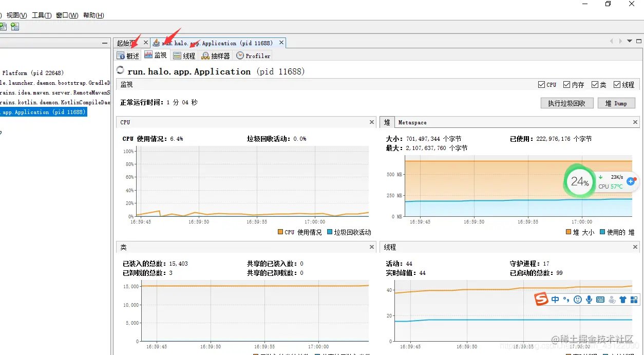Open the four-squares toolbox icon on the IME bar
The image size is (644, 355).
[x=634, y=300]
